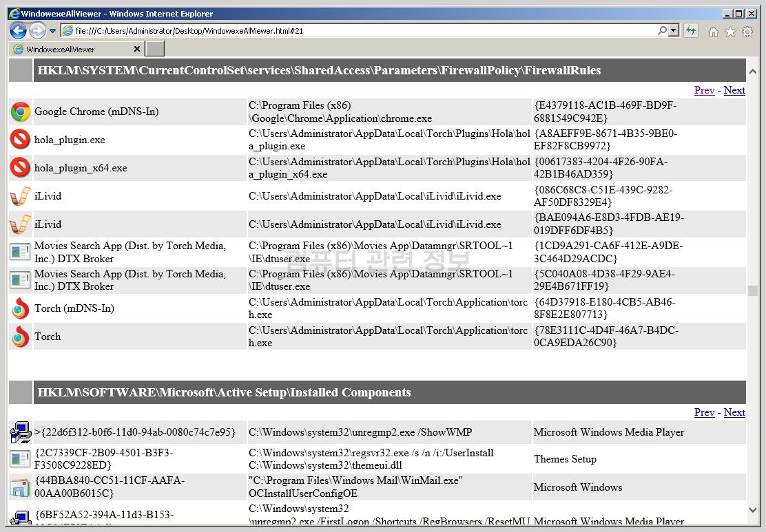
Task: Click the window icon in {5C040A08 Movies Search row
Action: tap(21, 280)
